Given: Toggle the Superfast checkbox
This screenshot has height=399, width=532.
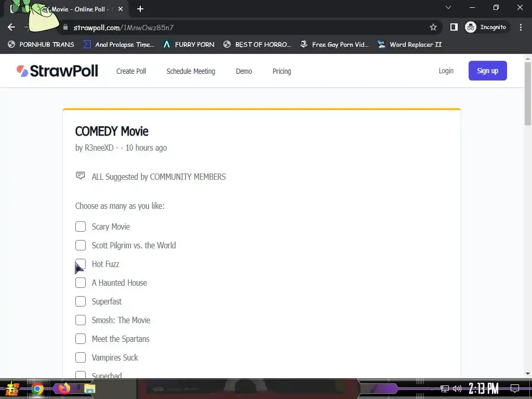Looking at the screenshot, I should click(81, 301).
